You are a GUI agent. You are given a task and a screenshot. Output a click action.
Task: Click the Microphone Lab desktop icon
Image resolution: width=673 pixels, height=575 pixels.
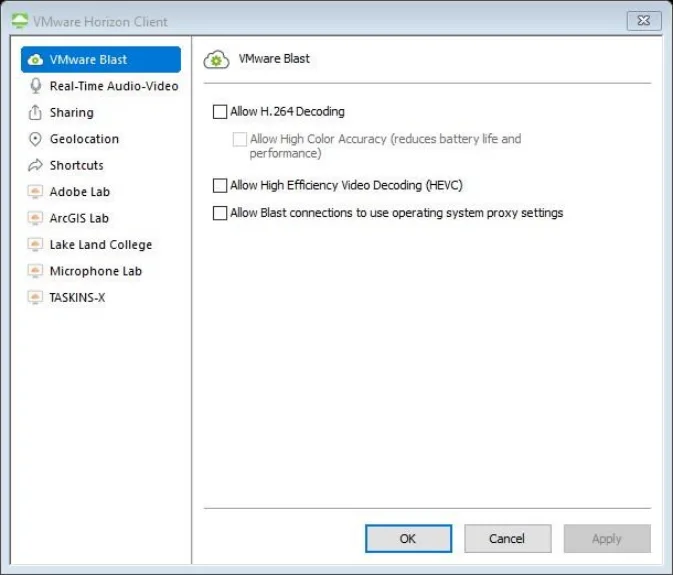[35, 271]
